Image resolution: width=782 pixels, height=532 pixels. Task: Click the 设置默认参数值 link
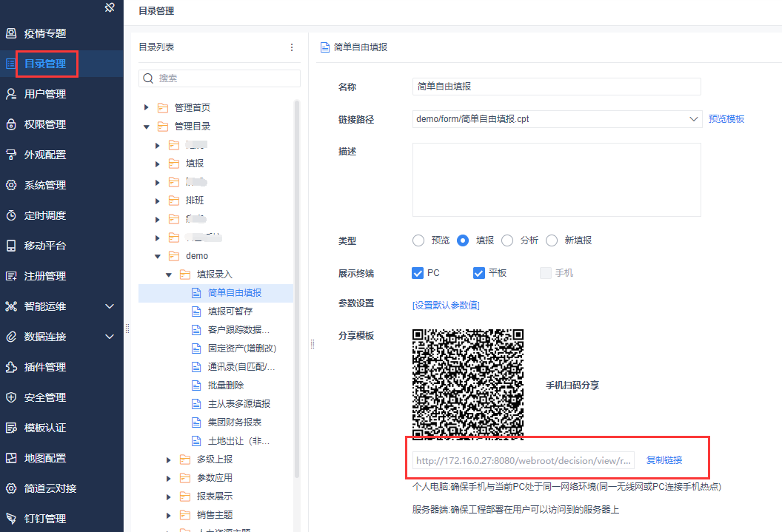(x=446, y=305)
